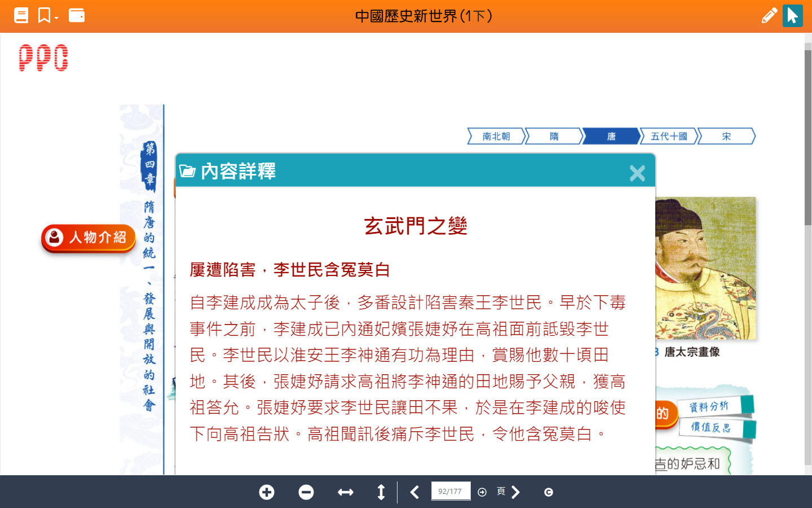Go to the next page
The image size is (812, 508).
515,492
